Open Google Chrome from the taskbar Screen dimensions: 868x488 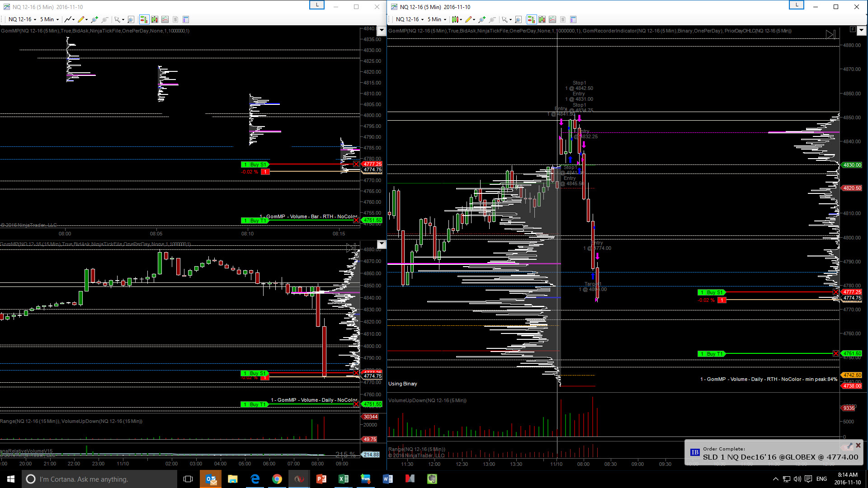click(277, 479)
